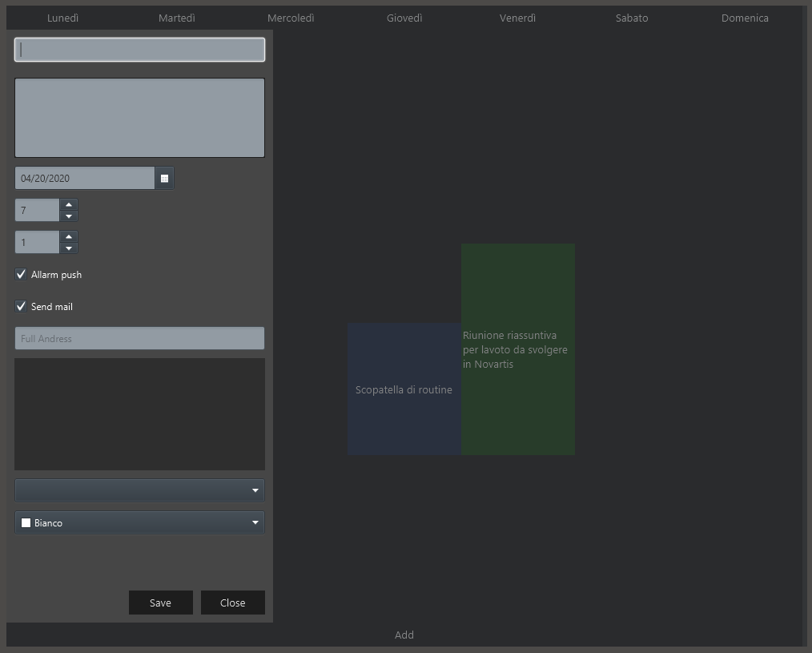Image resolution: width=812 pixels, height=653 pixels.
Task: Open the Bianco color dropdown
Action: [x=140, y=522]
